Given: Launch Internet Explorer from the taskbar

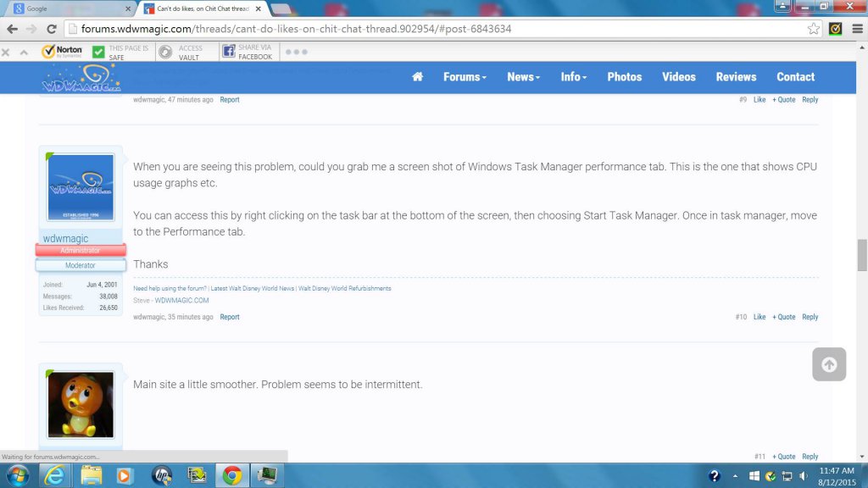Looking at the screenshot, I should [54, 475].
